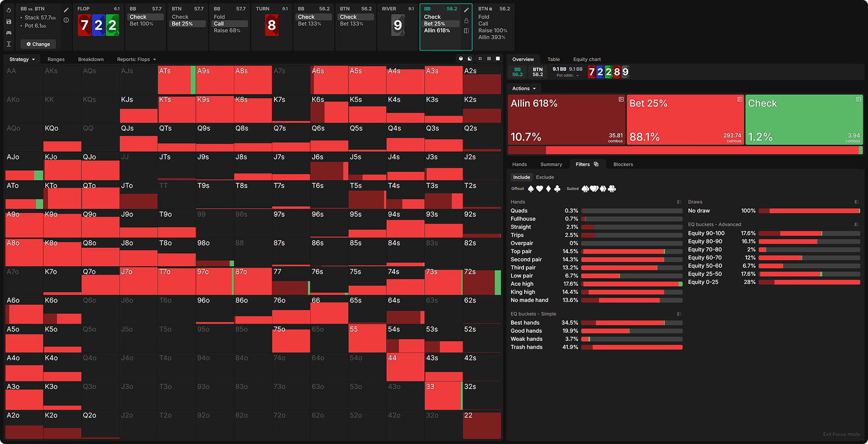Switch to the Equity chart tab
This screenshot has height=444, width=868.
point(586,60)
